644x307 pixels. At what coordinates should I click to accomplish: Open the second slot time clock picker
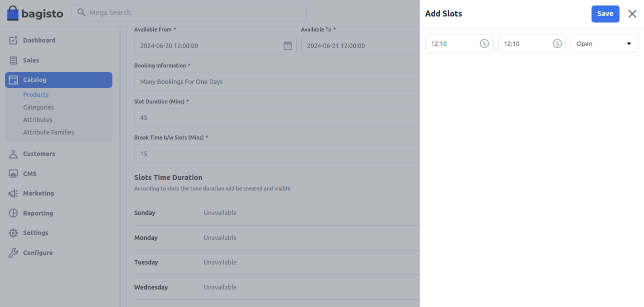[x=557, y=43]
